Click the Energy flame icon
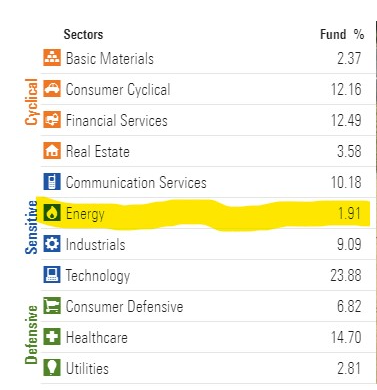 (52, 212)
